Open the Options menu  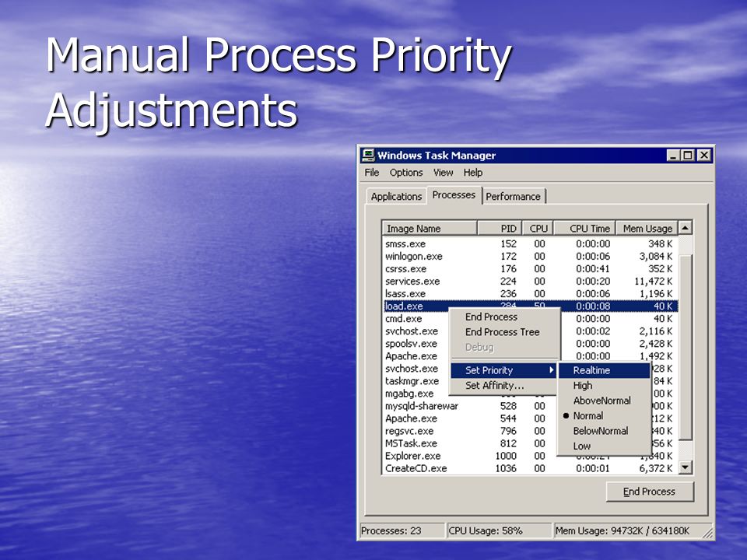tap(406, 173)
